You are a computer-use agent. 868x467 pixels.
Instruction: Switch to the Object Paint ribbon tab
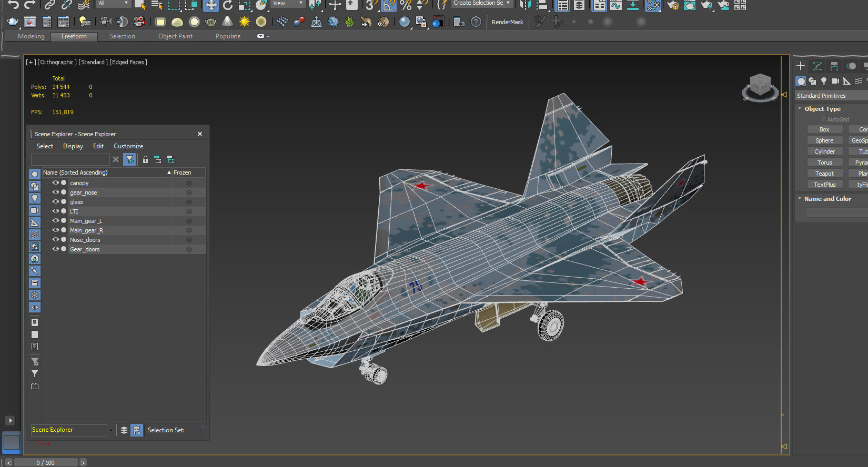coord(175,36)
